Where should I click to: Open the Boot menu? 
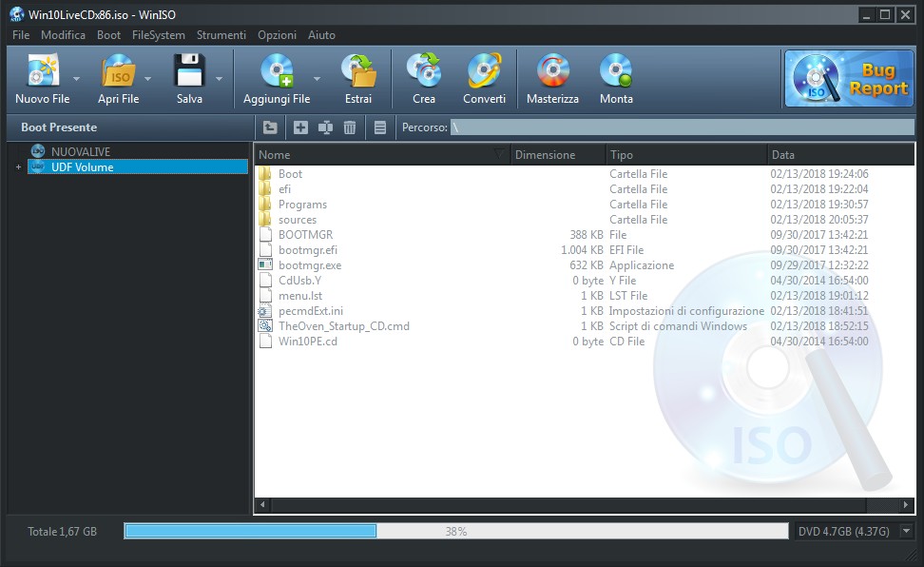[x=109, y=35]
